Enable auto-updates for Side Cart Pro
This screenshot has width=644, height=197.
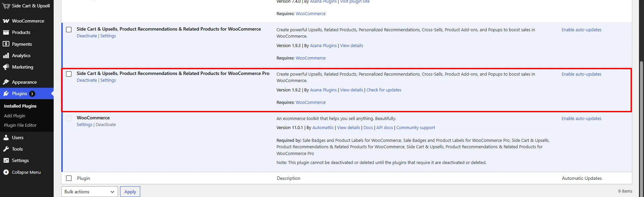(x=581, y=74)
